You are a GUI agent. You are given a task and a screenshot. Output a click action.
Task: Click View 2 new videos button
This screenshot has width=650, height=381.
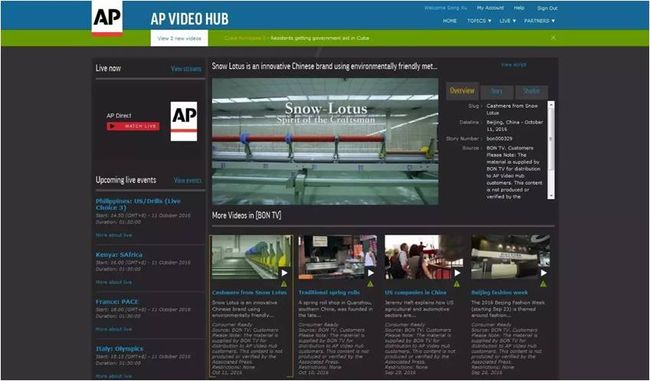pos(179,38)
